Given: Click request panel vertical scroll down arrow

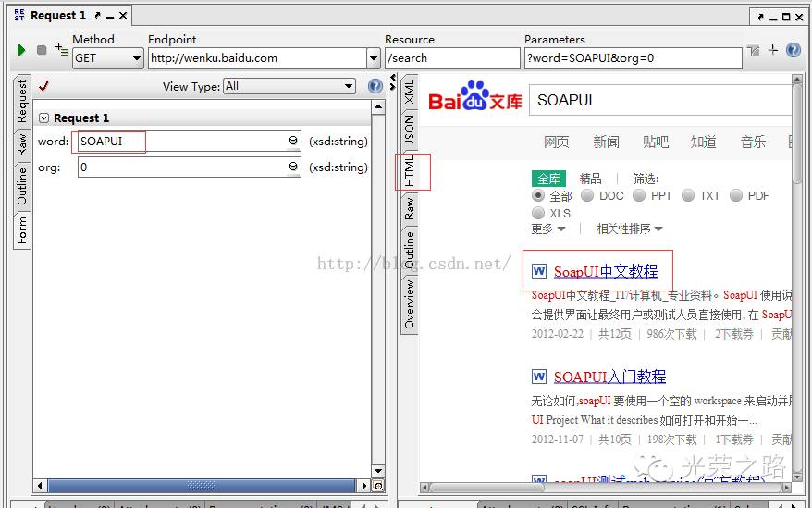Looking at the screenshot, I should [x=378, y=471].
